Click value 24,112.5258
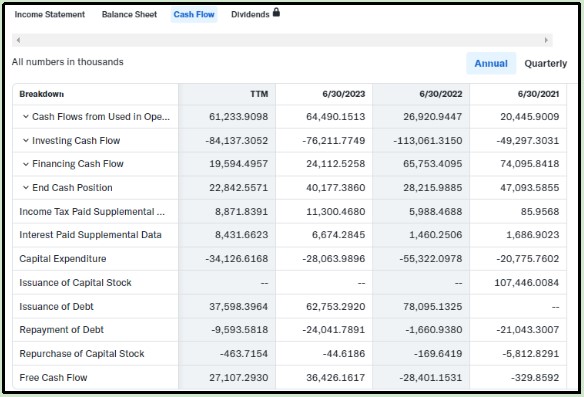Viewport: 584px width, 397px height. [336, 164]
